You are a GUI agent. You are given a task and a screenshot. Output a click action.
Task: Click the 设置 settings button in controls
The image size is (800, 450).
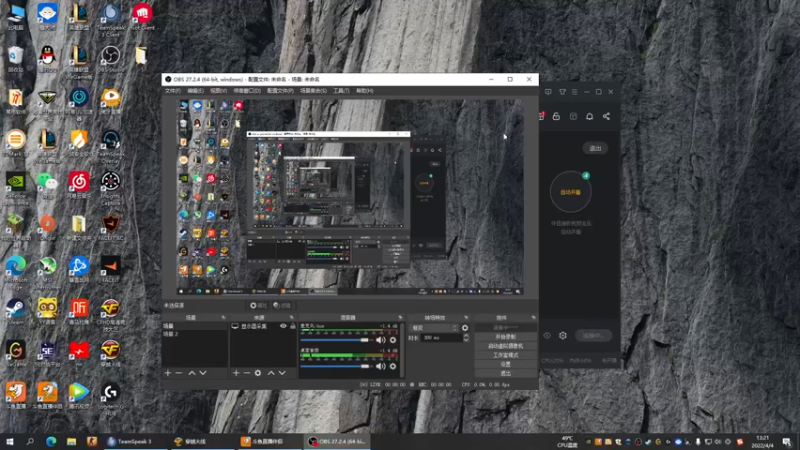(x=505, y=364)
